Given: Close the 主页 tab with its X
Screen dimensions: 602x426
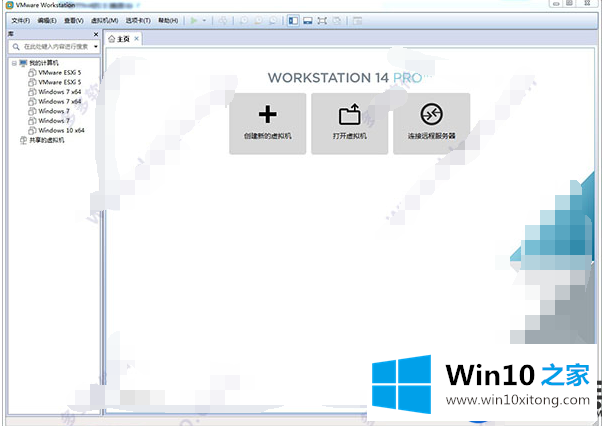Looking at the screenshot, I should coord(136,39).
